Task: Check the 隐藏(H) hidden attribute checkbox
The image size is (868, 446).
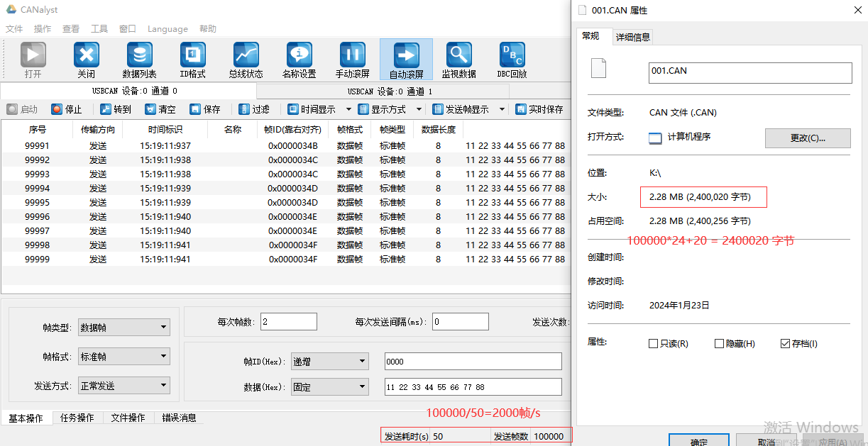Action: 719,344
